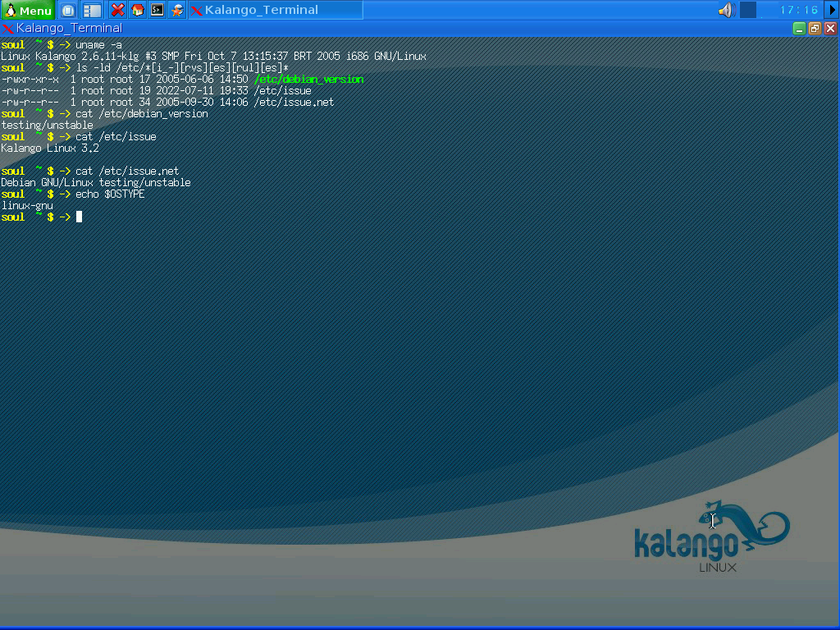840x630 pixels.
Task: Click 'cat /etc/debian_version' command text
Action: click(x=142, y=113)
